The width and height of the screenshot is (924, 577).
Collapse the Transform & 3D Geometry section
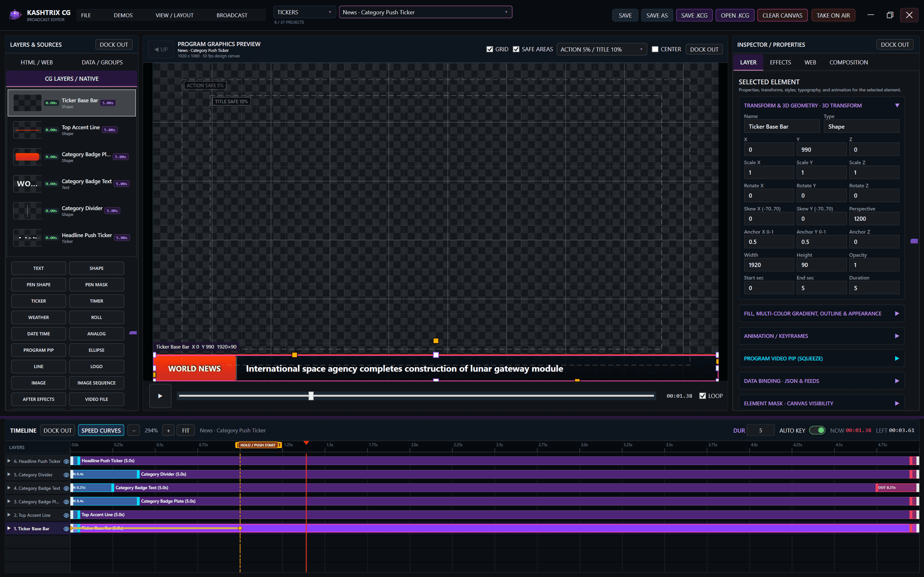click(897, 105)
